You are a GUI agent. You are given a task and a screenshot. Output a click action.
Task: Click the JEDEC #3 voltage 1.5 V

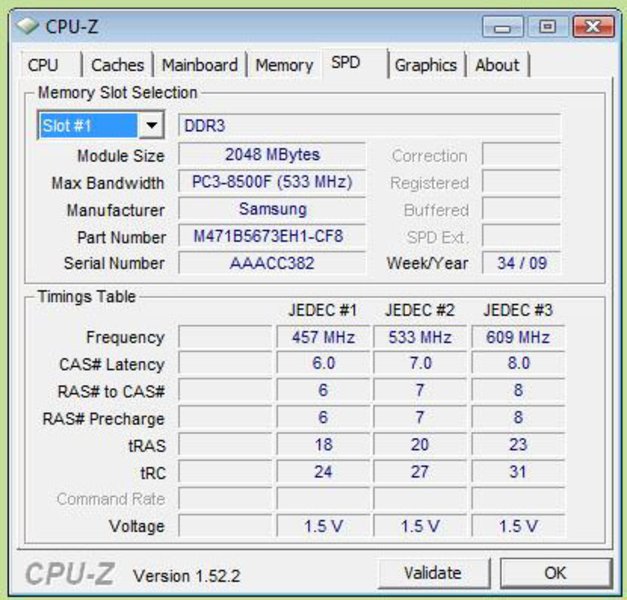pos(518,526)
